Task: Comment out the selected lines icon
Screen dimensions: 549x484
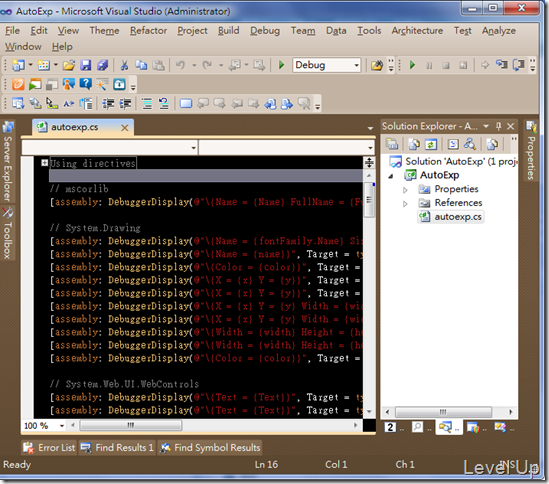Action: pos(147,104)
